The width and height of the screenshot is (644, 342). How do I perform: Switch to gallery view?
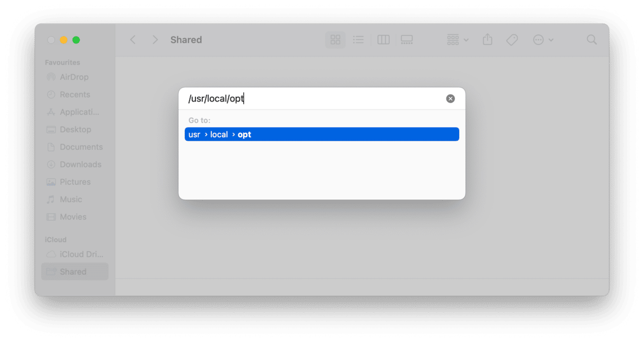tap(407, 40)
